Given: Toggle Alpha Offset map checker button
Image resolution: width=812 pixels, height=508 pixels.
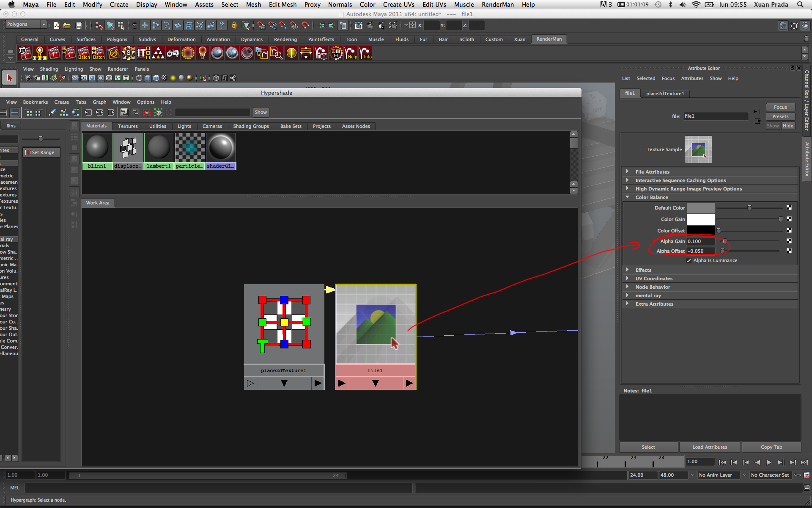Looking at the screenshot, I should pyautogui.click(x=789, y=251).
